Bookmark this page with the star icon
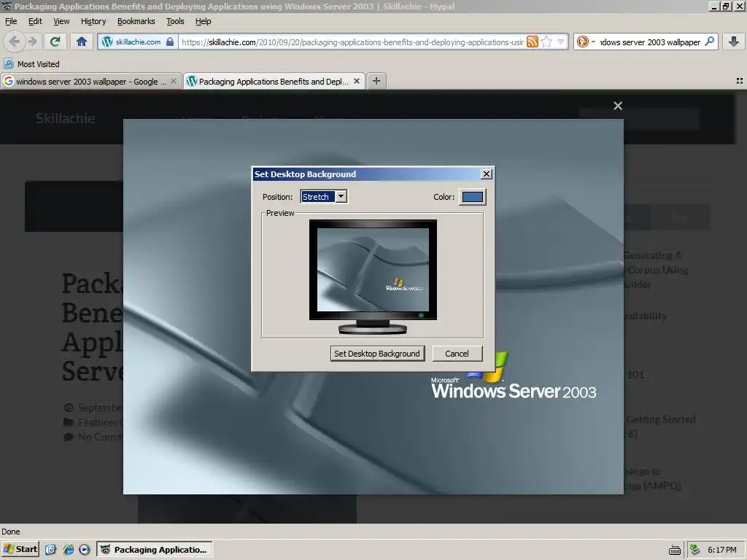Screen dimensions: 747x560 (x=546, y=42)
